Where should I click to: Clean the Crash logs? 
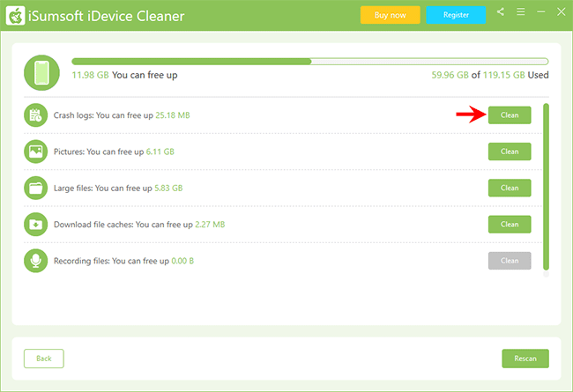tap(510, 115)
